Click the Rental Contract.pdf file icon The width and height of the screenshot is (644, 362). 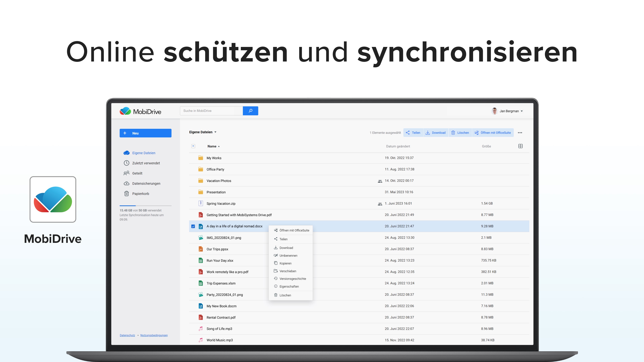click(201, 317)
